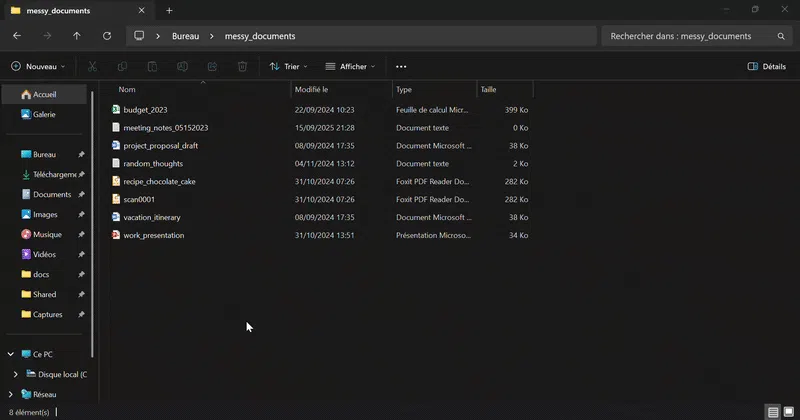Click the search magnifier icon
The image size is (800, 420).
point(781,36)
